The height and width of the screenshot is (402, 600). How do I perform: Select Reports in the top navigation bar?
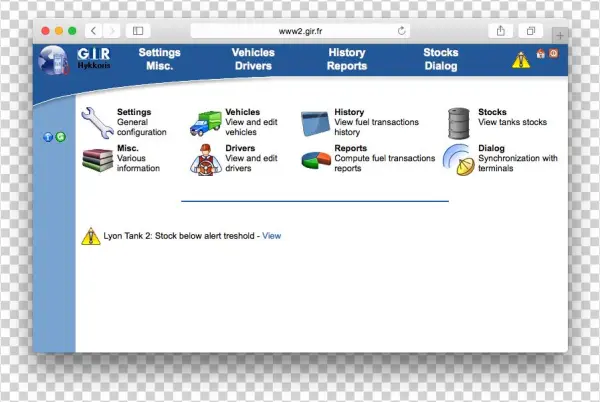346,66
